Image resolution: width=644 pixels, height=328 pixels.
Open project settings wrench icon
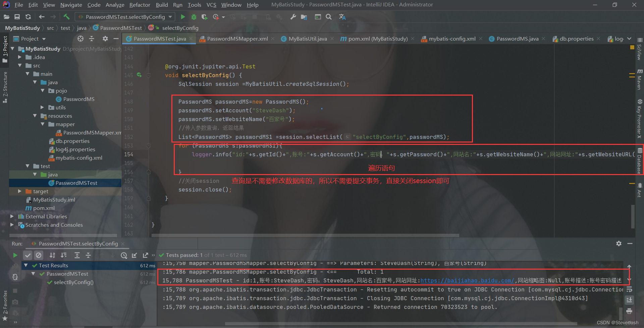(293, 17)
